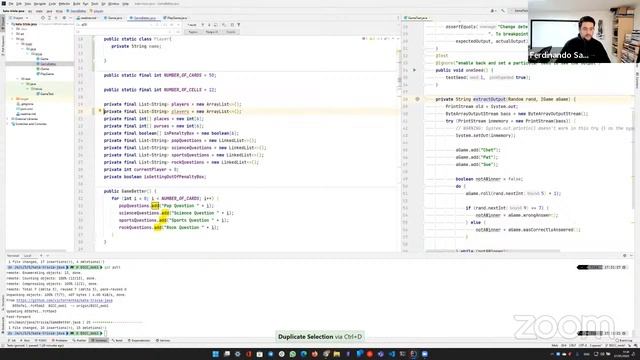The width and height of the screenshot is (640, 360).
Task: Collapse the test folder node
Action: point(18,79)
